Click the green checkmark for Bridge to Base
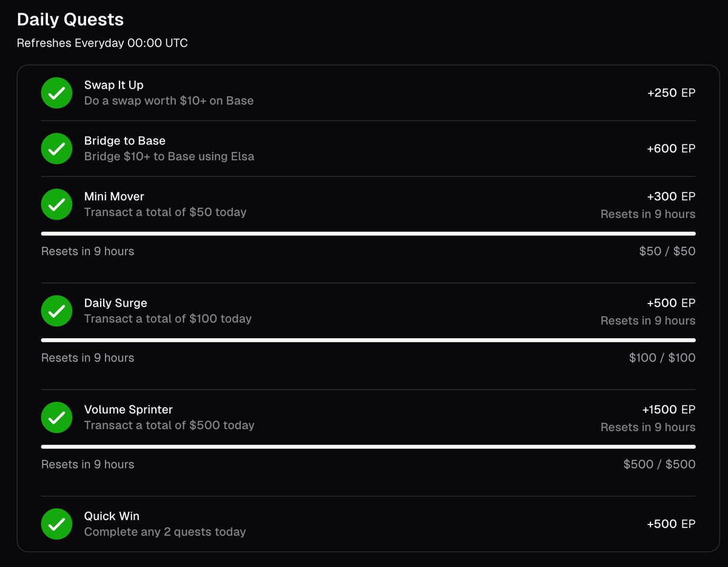 pyautogui.click(x=56, y=149)
